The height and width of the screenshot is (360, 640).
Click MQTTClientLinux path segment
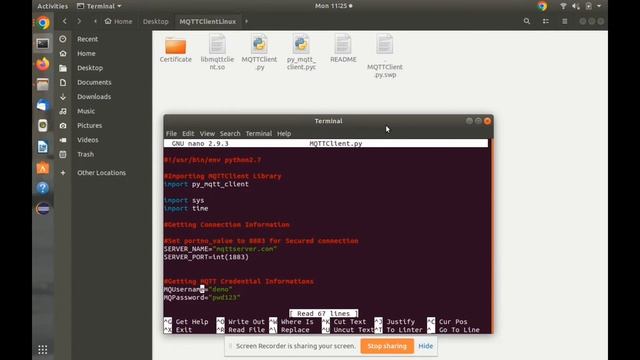coord(208,21)
